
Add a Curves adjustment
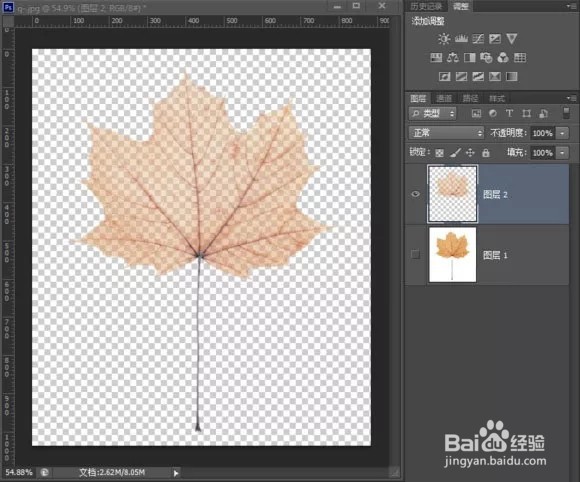[x=478, y=38]
